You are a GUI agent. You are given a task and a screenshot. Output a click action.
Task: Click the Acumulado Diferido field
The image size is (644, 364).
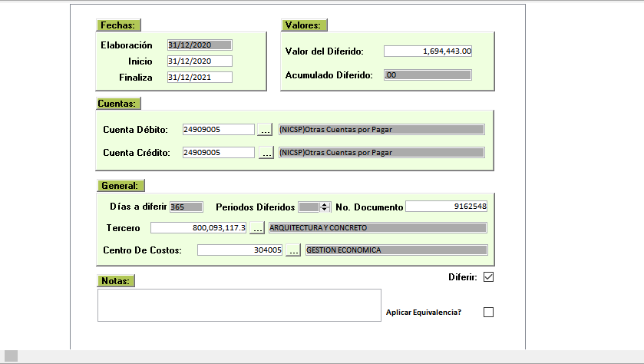428,75
